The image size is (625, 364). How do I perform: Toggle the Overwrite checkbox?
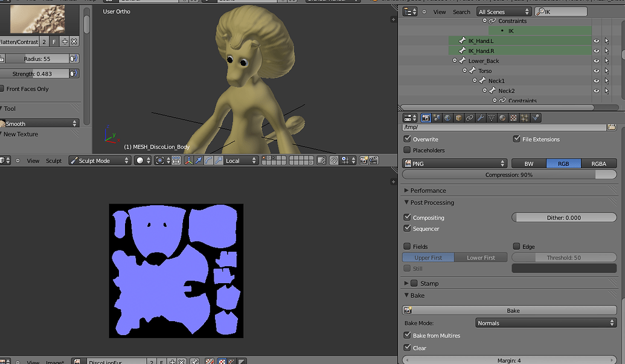(x=407, y=139)
